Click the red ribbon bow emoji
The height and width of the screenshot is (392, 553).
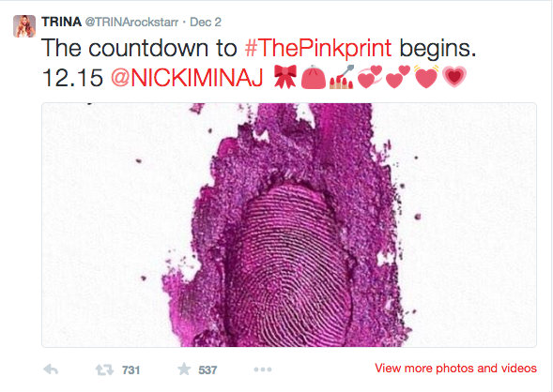coord(285,76)
